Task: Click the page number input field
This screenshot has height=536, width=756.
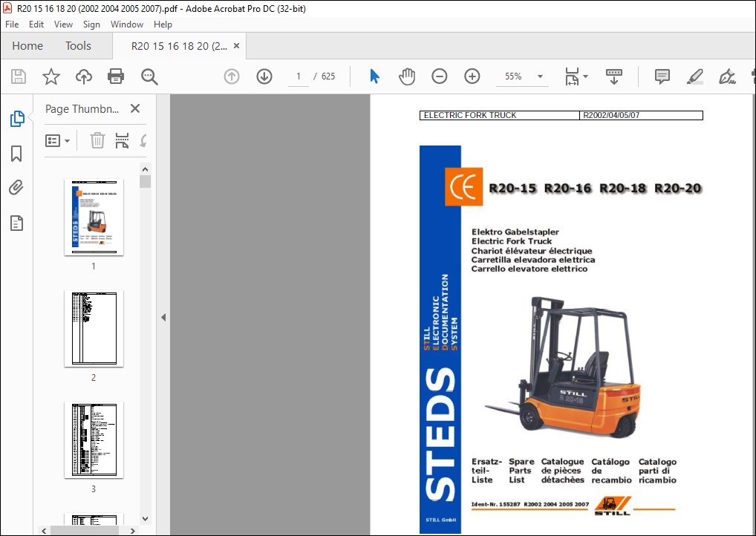Action: pyautogui.click(x=299, y=76)
